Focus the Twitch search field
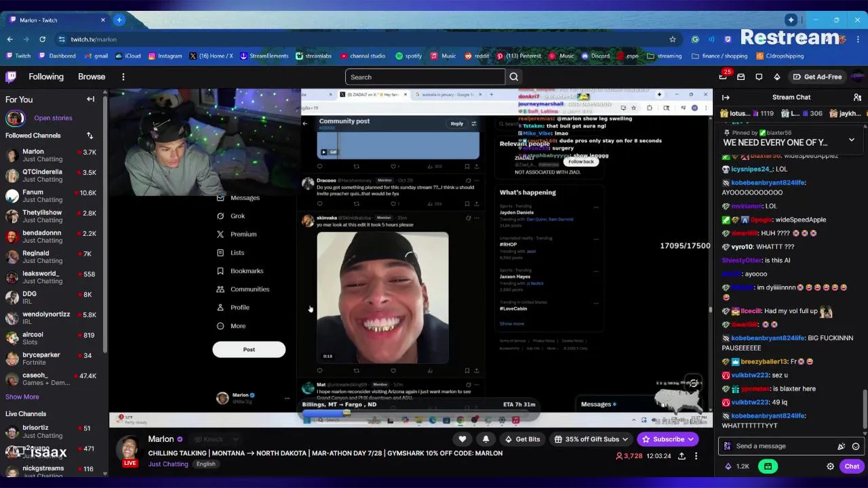Screen dimensions: 868x488 coord(425,77)
